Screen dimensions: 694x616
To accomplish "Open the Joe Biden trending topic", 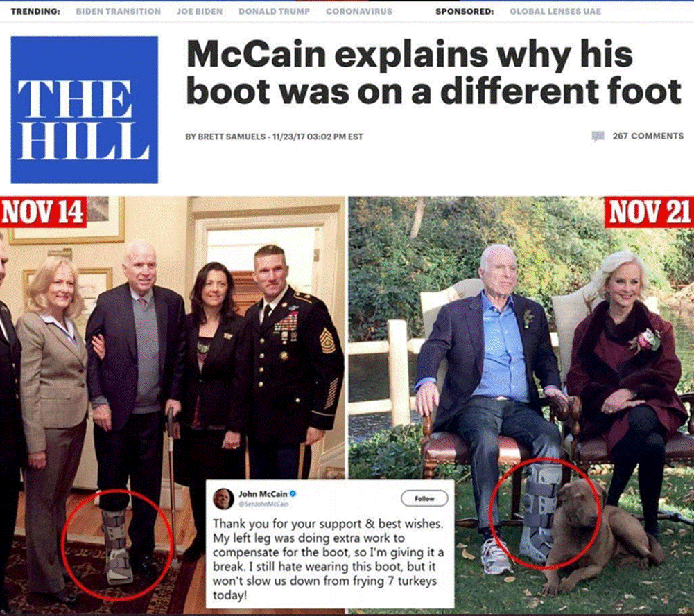I will pyautogui.click(x=200, y=12).
